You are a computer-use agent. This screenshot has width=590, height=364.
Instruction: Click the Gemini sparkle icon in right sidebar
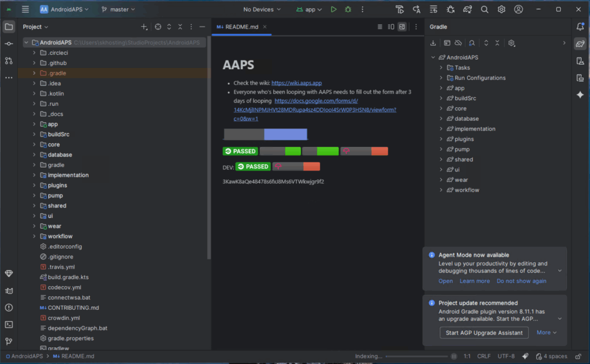point(580,95)
